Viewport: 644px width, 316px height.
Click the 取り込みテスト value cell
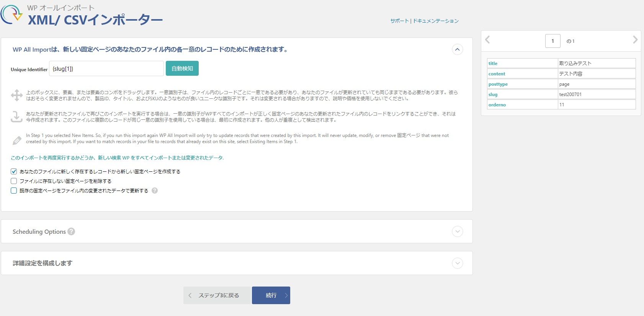(x=597, y=63)
